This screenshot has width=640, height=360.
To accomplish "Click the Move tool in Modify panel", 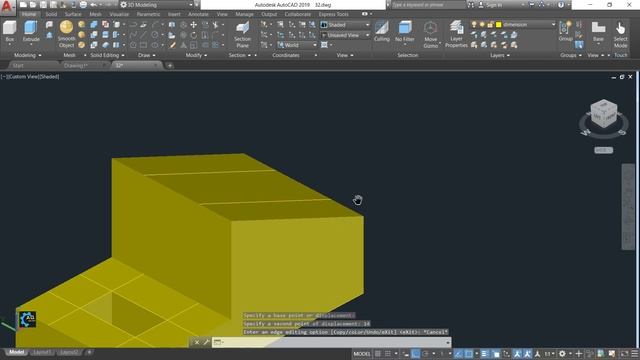I will pos(193,25).
